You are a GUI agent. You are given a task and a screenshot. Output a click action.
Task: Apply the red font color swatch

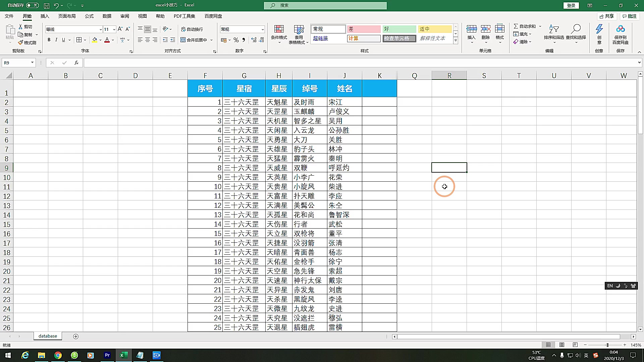[x=107, y=40]
